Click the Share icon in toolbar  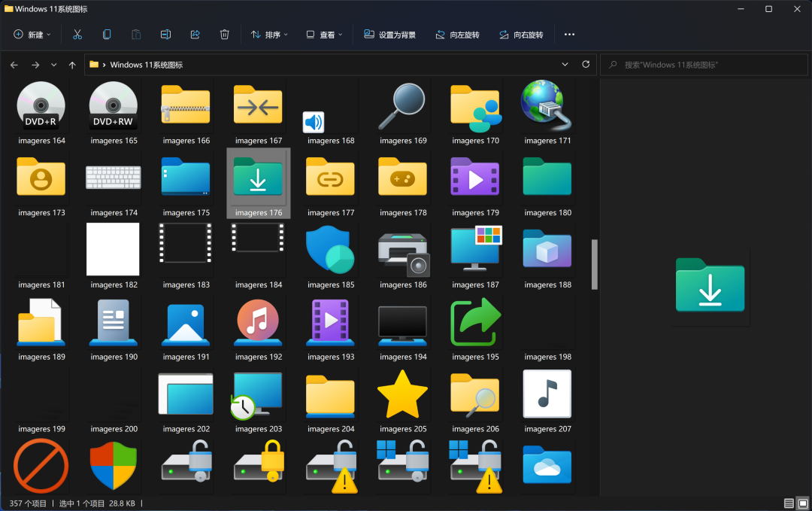click(x=195, y=34)
